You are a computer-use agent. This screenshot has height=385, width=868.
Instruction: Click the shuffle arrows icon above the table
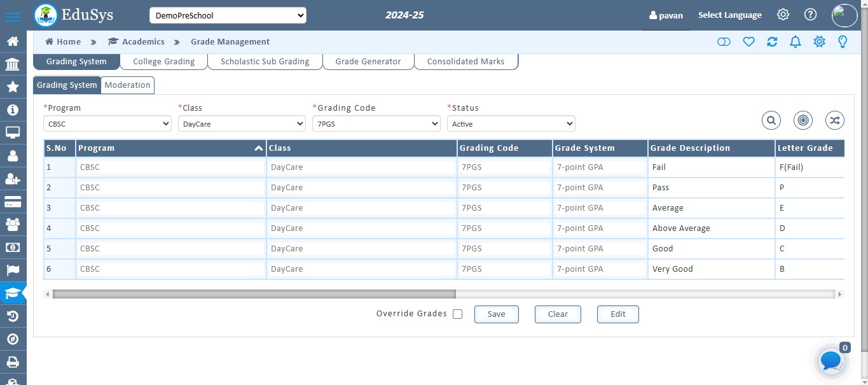pyautogui.click(x=834, y=120)
